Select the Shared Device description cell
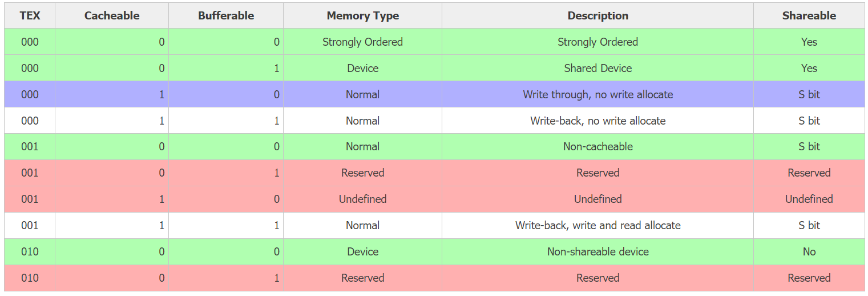 coord(598,68)
